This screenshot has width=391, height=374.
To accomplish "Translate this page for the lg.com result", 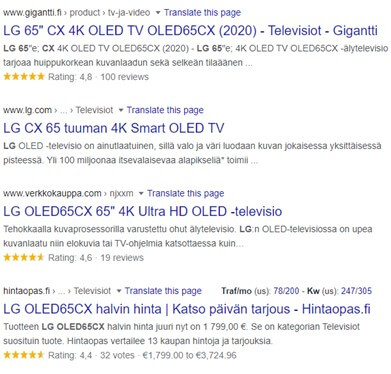I will (165, 110).
